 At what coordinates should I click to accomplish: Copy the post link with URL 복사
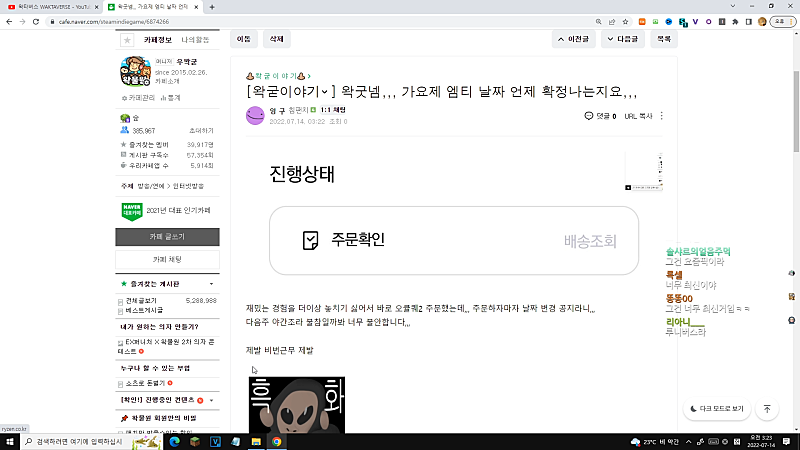click(638, 116)
